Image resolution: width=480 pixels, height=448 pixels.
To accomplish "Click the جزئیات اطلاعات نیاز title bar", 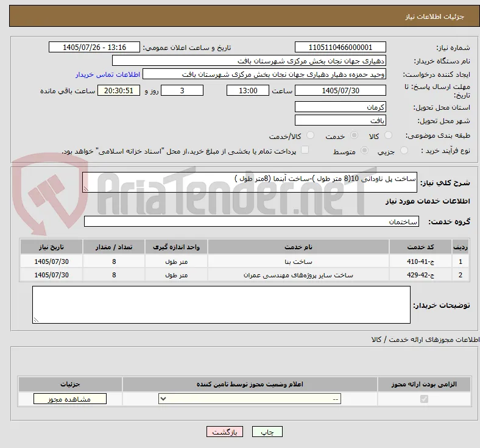I will point(245,16).
